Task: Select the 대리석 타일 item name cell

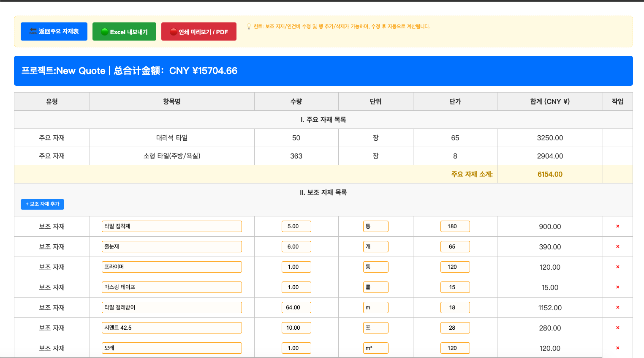Action: (172, 138)
